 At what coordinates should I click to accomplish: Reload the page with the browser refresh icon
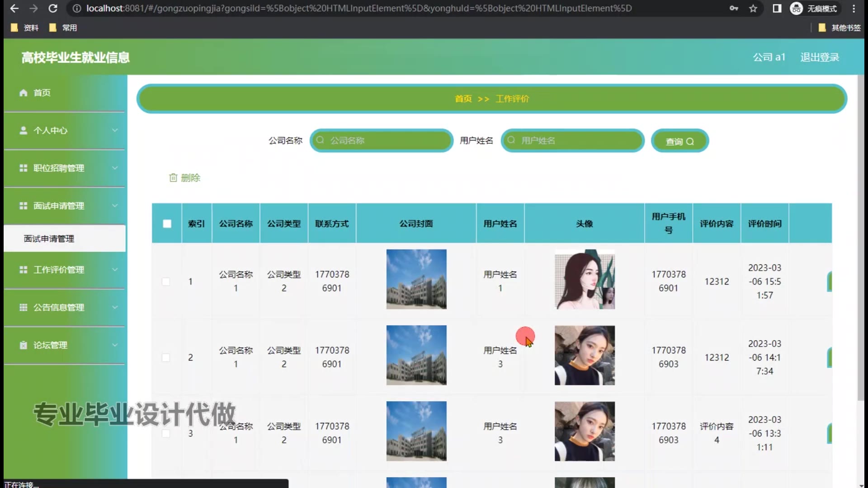coord(53,8)
